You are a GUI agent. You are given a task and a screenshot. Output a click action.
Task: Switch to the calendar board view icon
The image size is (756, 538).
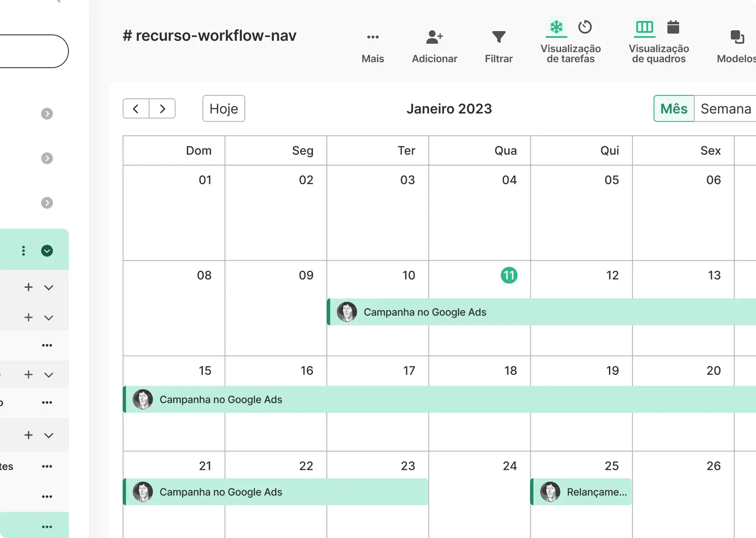pos(673,27)
